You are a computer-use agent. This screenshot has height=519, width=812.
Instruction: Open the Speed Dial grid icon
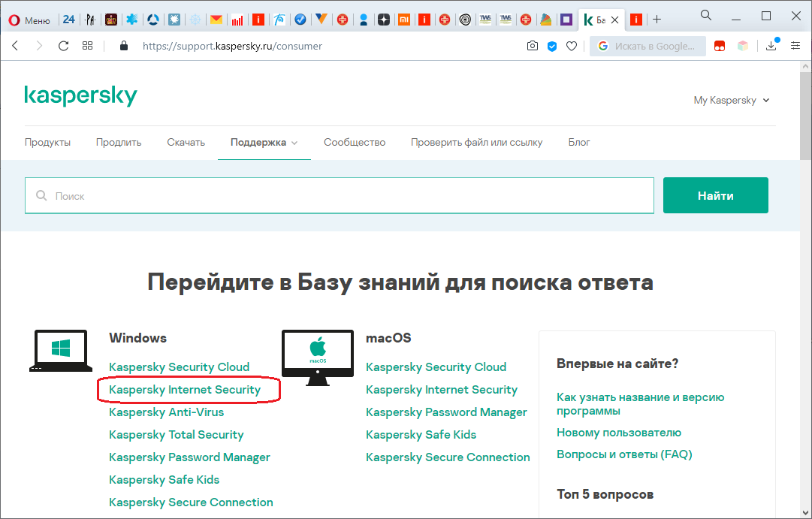pos(88,46)
